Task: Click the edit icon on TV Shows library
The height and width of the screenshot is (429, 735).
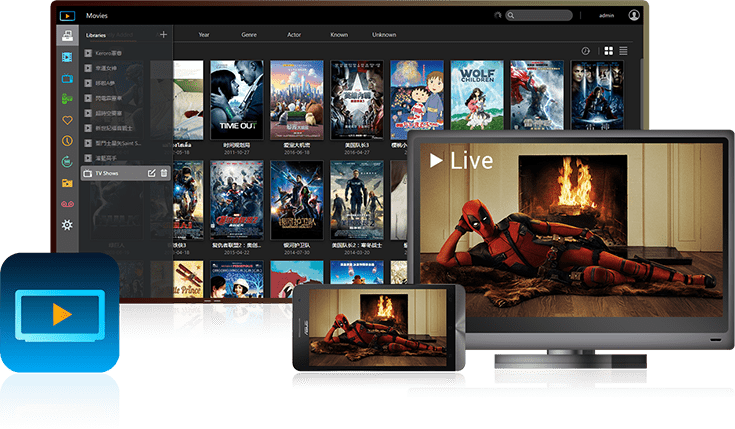Action: [x=152, y=173]
